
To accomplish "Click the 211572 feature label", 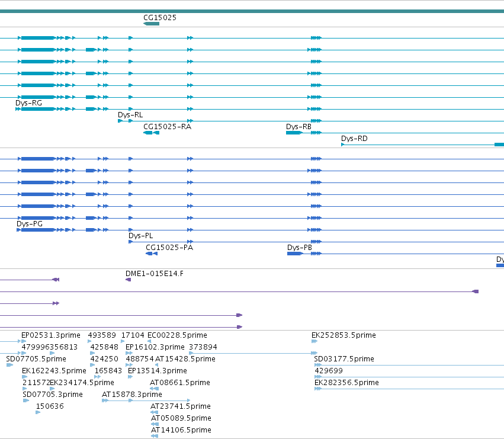I will click(36, 383).
